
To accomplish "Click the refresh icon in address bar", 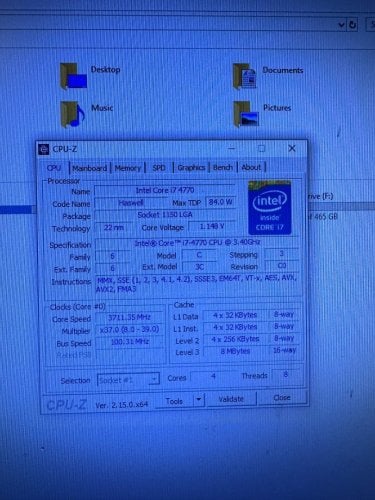I will [x=353, y=25].
